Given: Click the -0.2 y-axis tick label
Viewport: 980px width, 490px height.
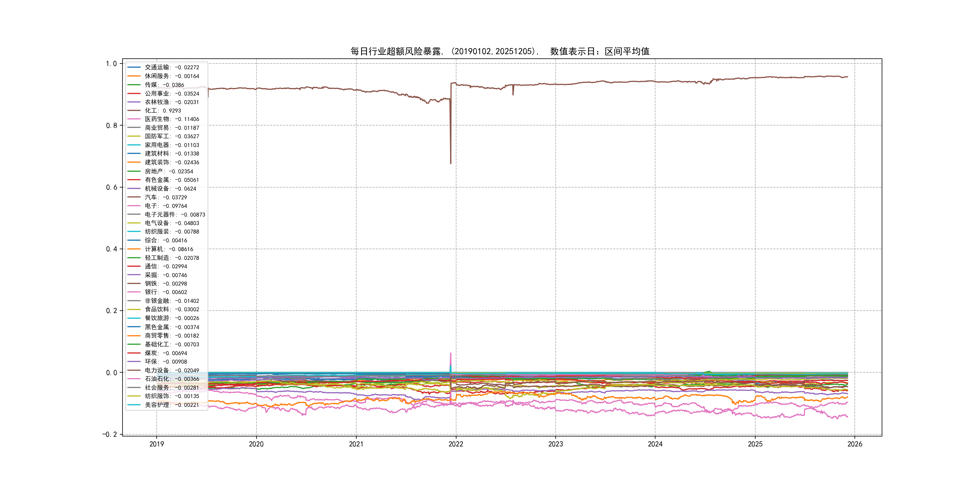Looking at the screenshot, I should click(x=109, y=434).
